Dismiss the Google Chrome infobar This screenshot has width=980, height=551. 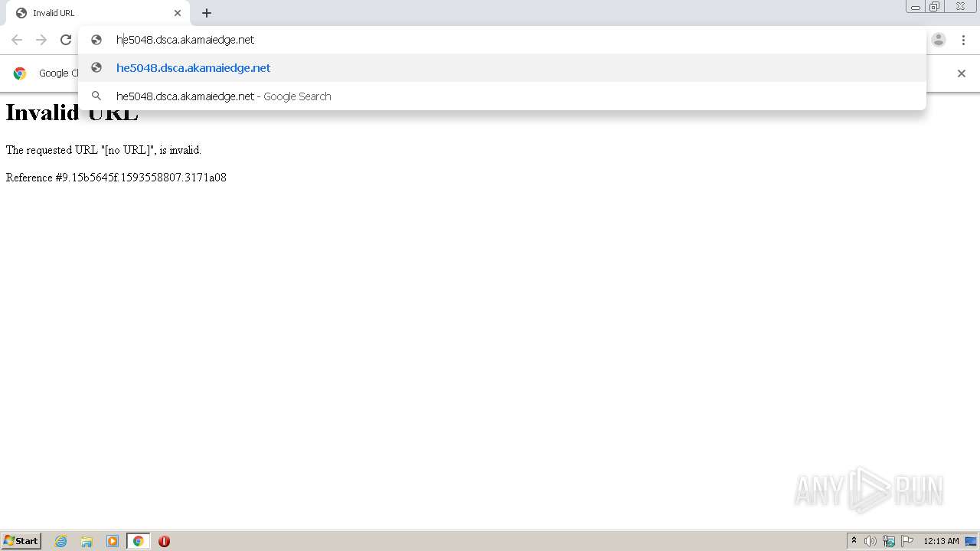[962, 73]
